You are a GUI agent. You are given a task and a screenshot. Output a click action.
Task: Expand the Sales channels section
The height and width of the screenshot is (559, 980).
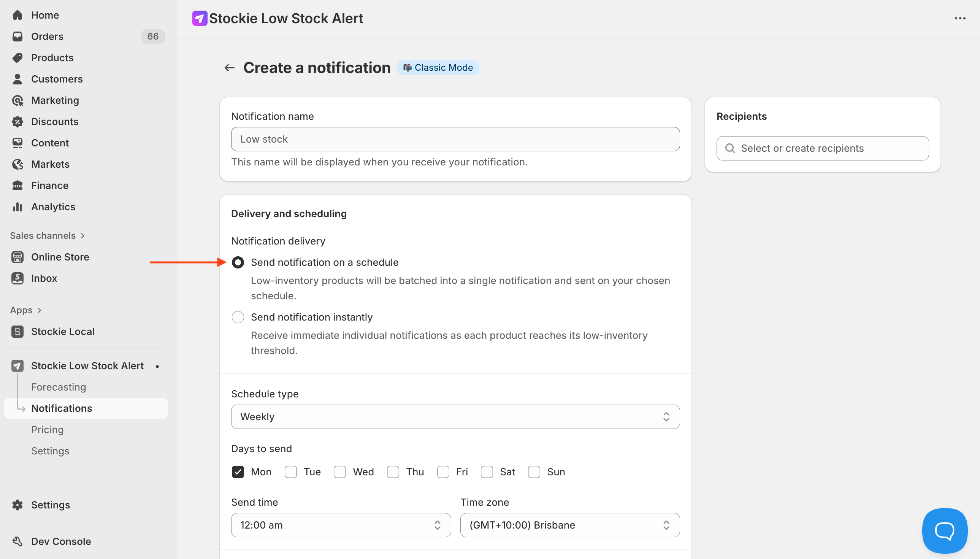pyautogui.click(x=47, y=236)
